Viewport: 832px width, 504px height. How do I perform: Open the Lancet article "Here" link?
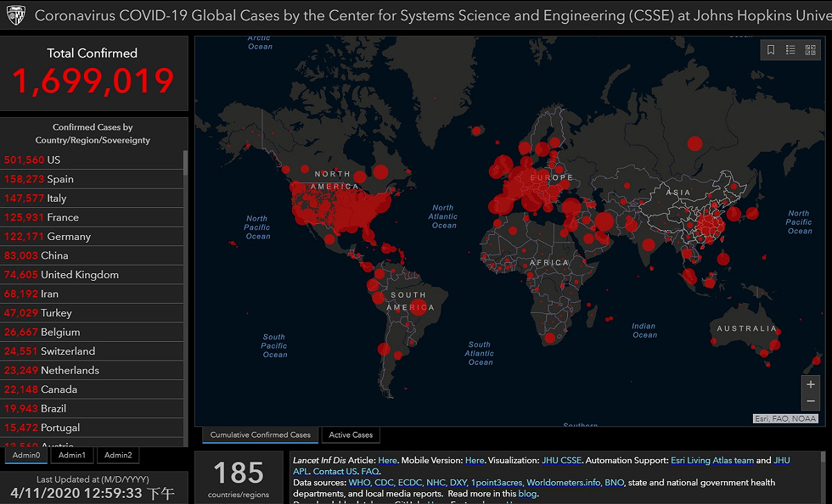[x=388, y=460]
